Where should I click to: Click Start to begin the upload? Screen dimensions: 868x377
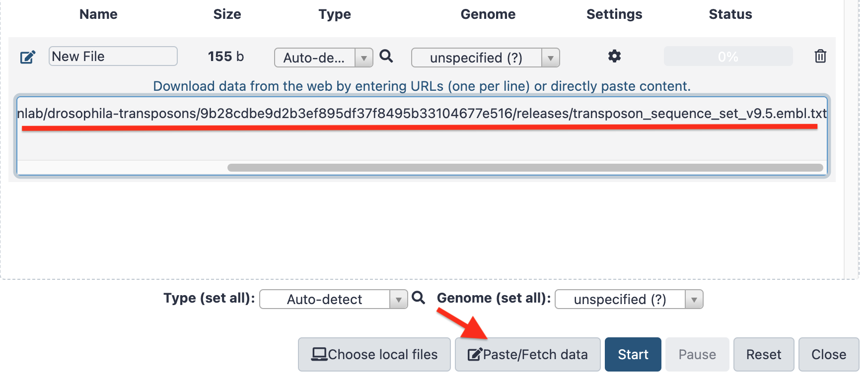click(633, 354)
